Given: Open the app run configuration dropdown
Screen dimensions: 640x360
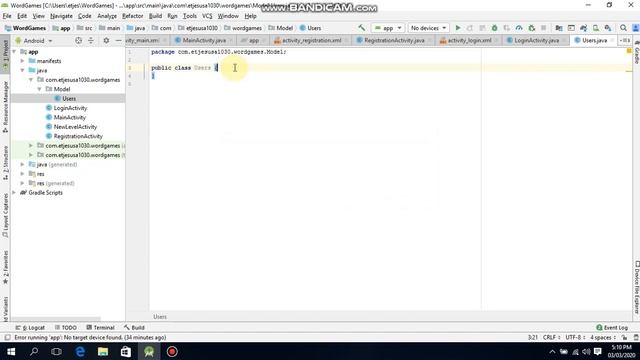Looking at the screenshot, I should tap(388, 28).
